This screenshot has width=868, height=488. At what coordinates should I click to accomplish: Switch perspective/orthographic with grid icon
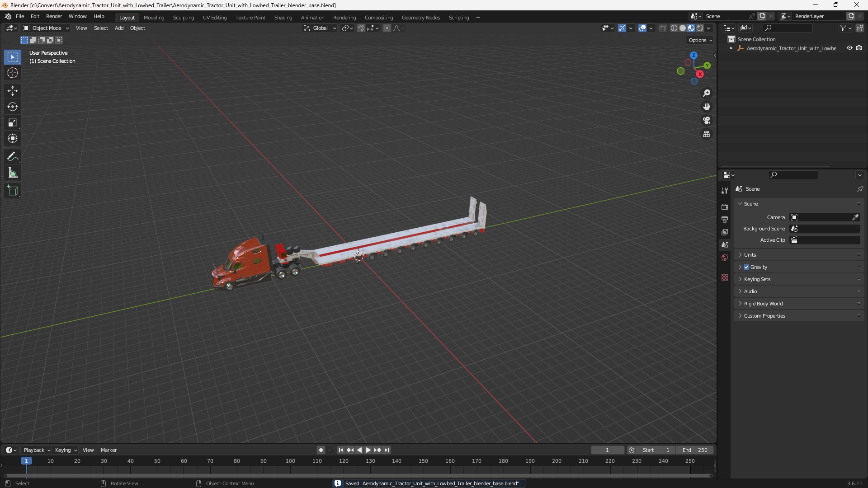(x=707, y=134)
